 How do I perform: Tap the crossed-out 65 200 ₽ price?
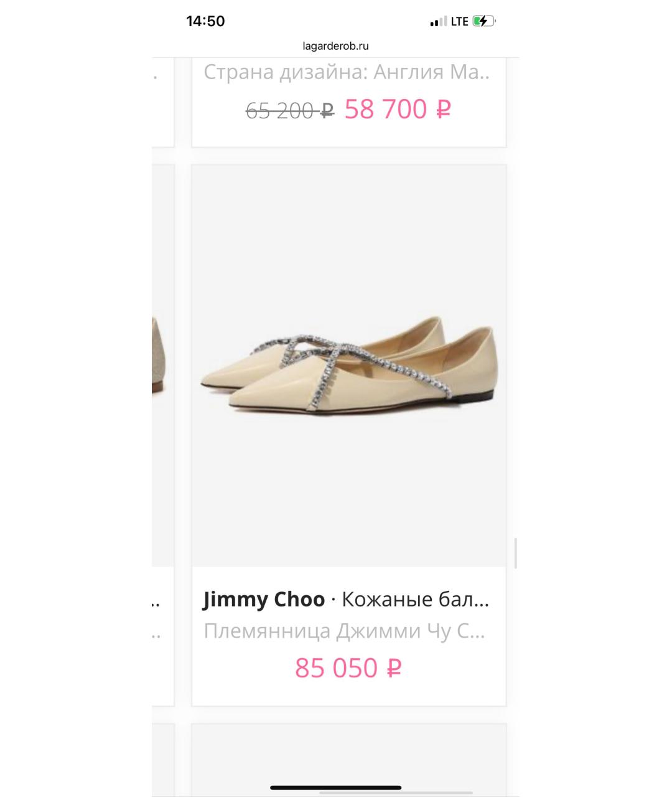pyautogui.click(x=290, y=111)
